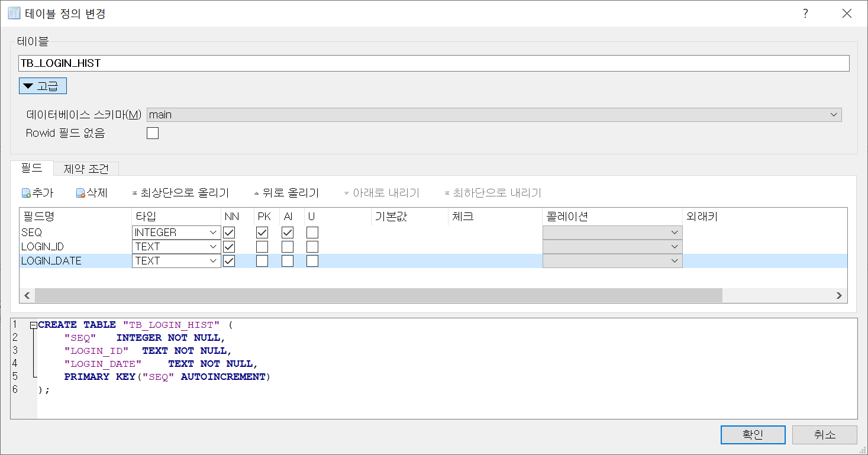Click right arrow of horizontal scrollbar
Screen dimensions: 868x455
point(838,295)
